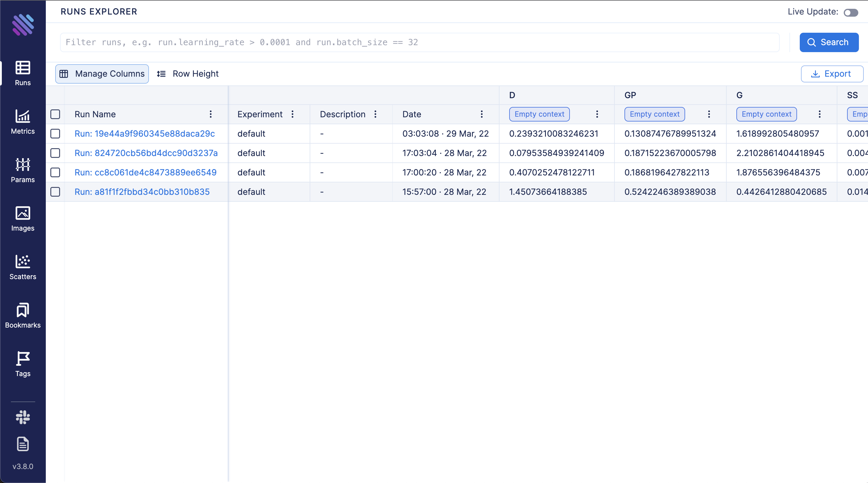The height and width of the screenshot is (483, 868).
Task: Open Date column options menu
Action: 482,114
